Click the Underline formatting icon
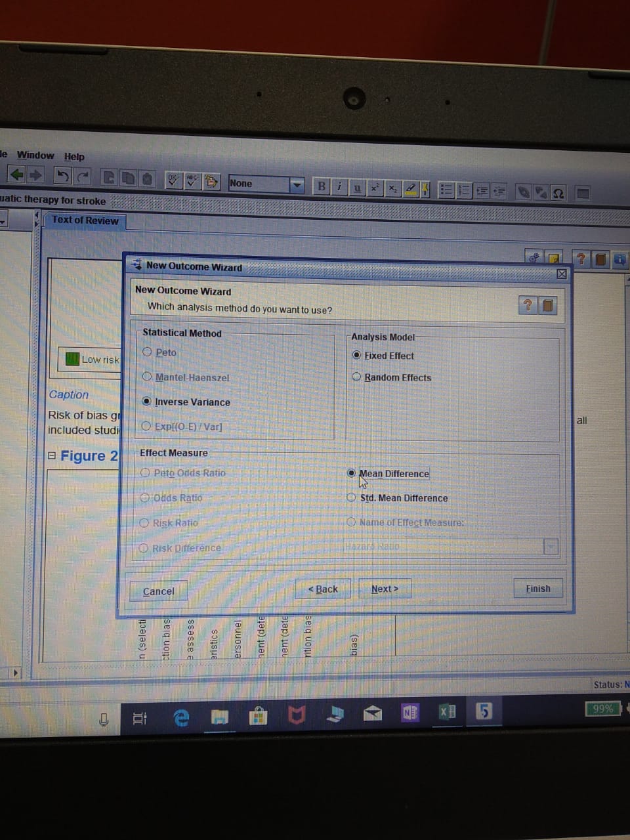The width and height of the screenshot is (630, 840). pyautogui.click(x=357, y=188)
